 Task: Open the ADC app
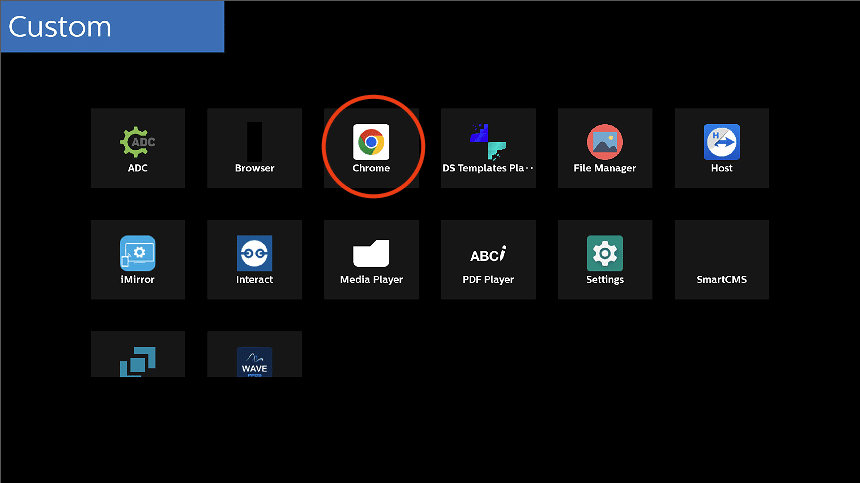(x=138, y=148)
